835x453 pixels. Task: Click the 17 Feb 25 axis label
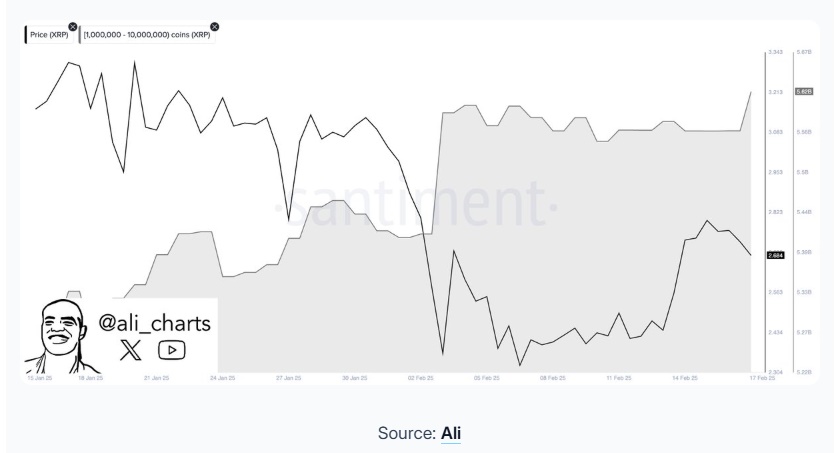tap(762, 378)
